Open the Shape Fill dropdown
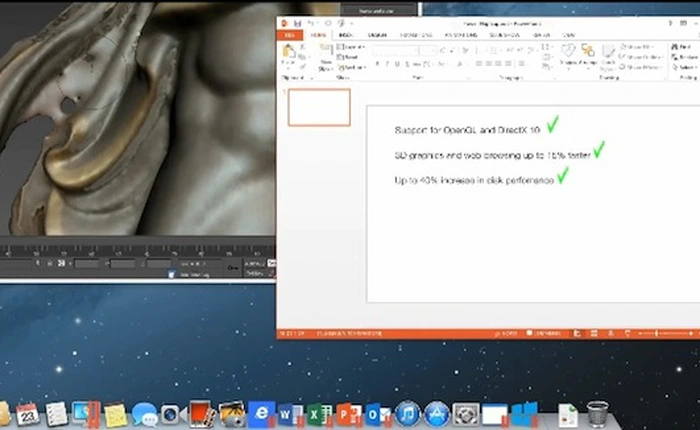 (x=637, y=46)
